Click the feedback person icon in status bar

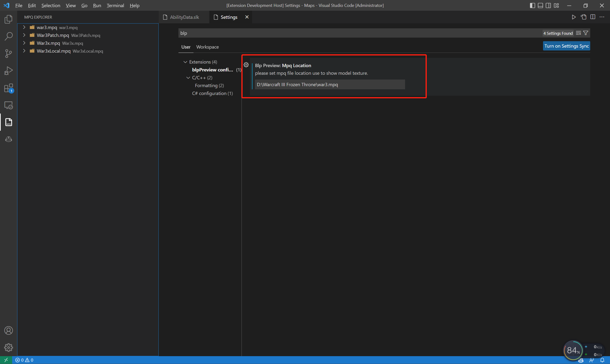592,360
